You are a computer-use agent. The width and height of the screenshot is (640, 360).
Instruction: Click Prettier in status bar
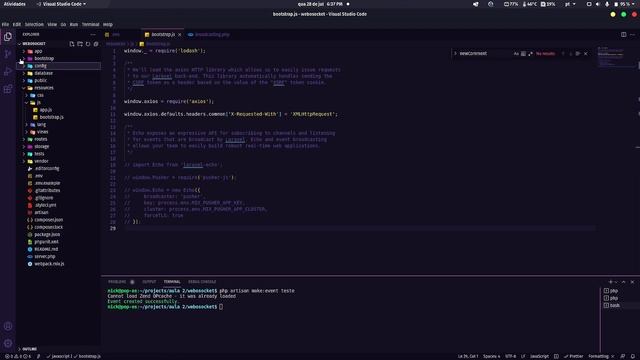573,356
